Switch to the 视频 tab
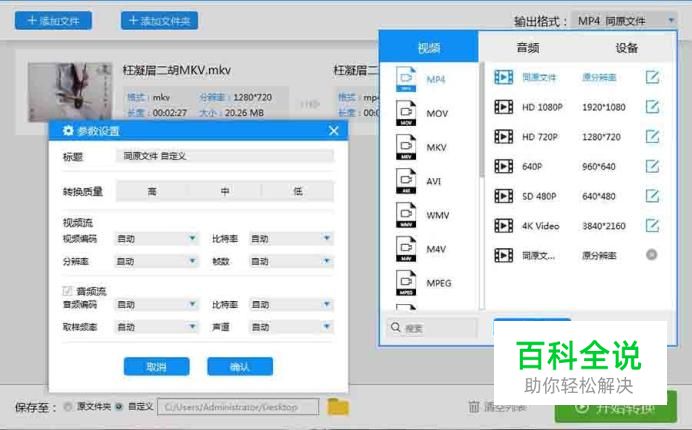The width and height of the screenshot is (692, 430). point(429,47)
